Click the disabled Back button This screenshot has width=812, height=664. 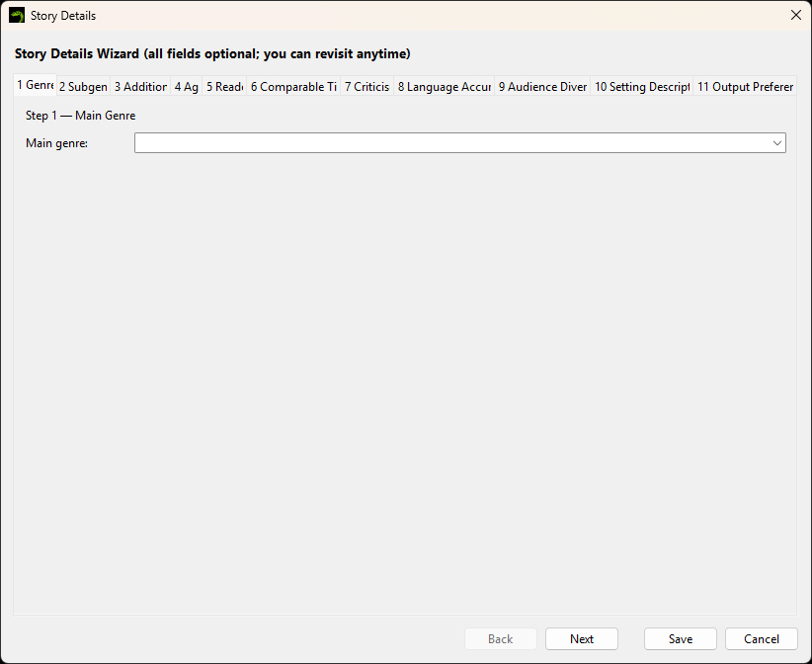click(x=501, y=638)
